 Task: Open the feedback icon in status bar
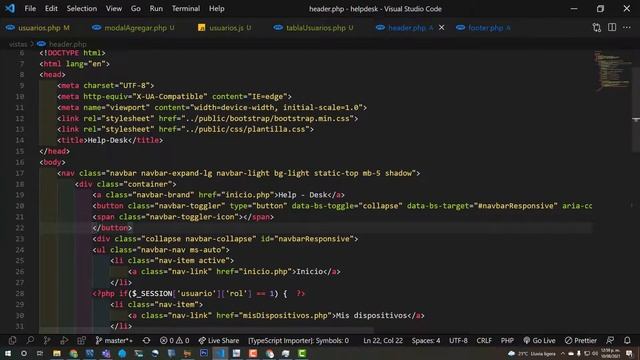610,340
